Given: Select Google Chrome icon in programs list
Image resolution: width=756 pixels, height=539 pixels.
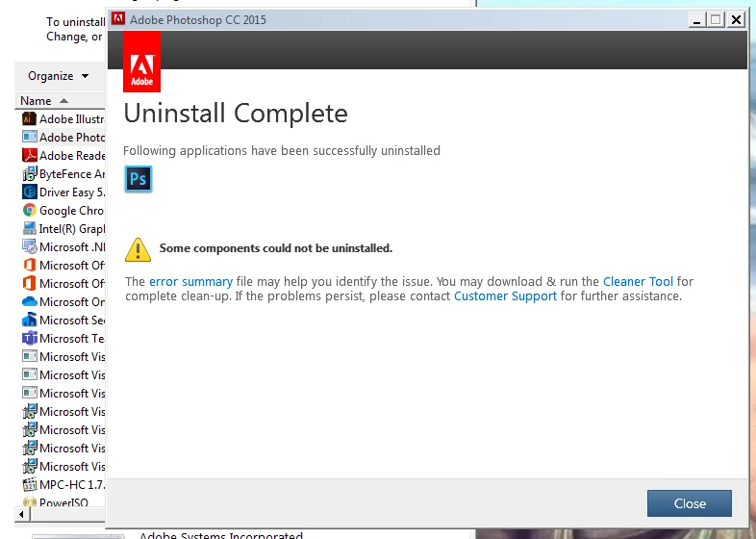Looking at the screenshot, I should 30,210.
